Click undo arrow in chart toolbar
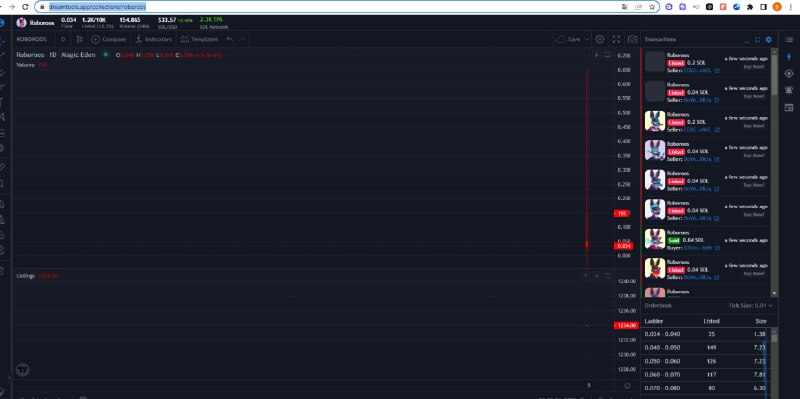This screenshot has height=399, width=800. 230,39
